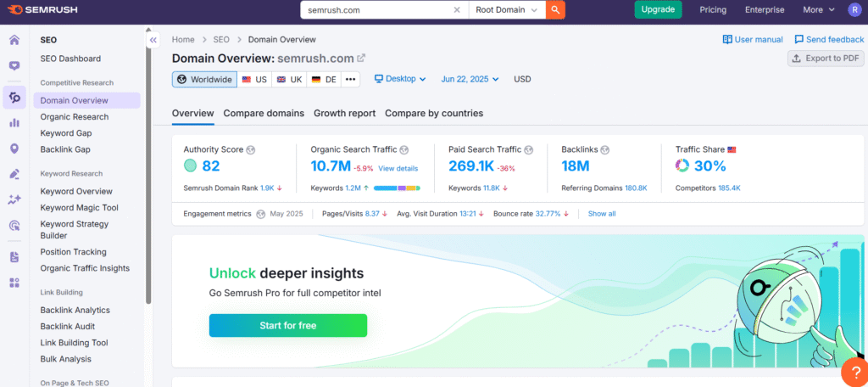Open the User manual link
This screenshot has height=387, width=868.
tap(753, 39)
